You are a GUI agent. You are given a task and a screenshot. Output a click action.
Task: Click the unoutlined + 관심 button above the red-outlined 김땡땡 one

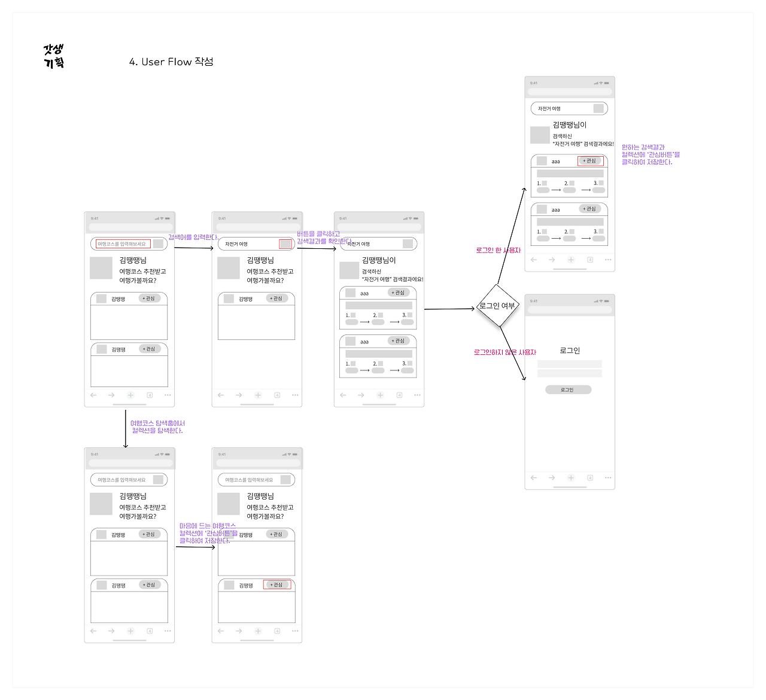click(x=277, y=534)
